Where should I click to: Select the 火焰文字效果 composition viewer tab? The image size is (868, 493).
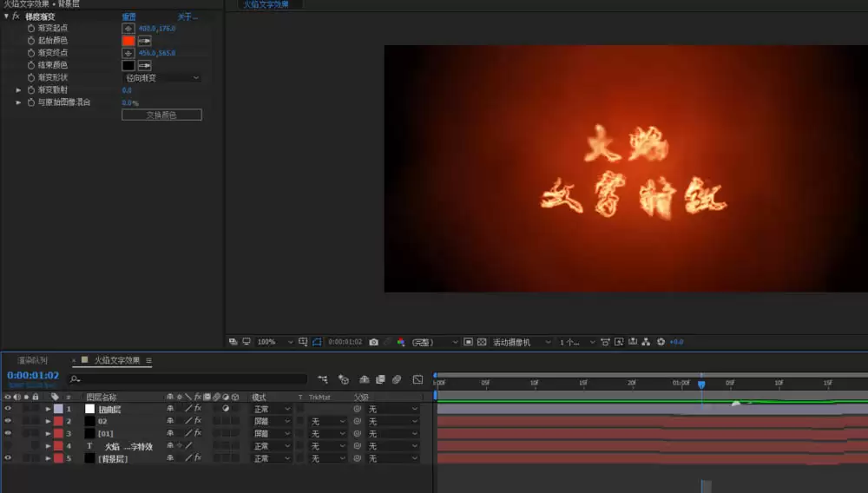[266, 4]
